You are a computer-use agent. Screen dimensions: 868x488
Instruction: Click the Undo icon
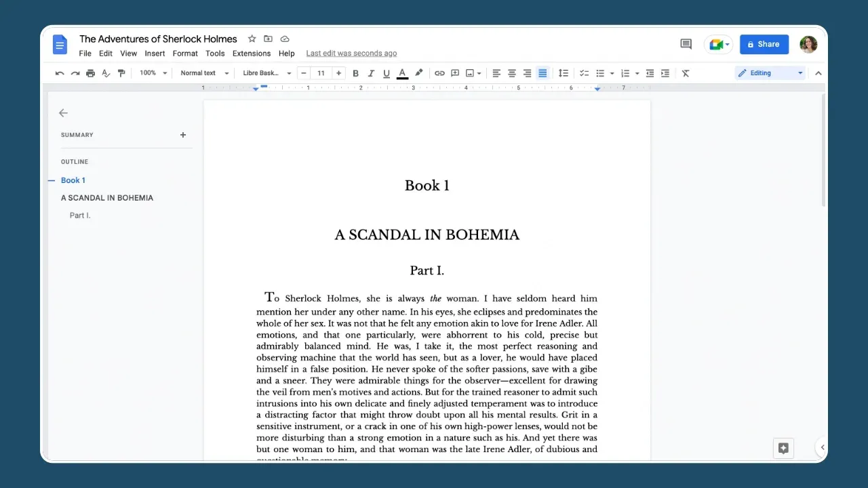tap(60, 73)
